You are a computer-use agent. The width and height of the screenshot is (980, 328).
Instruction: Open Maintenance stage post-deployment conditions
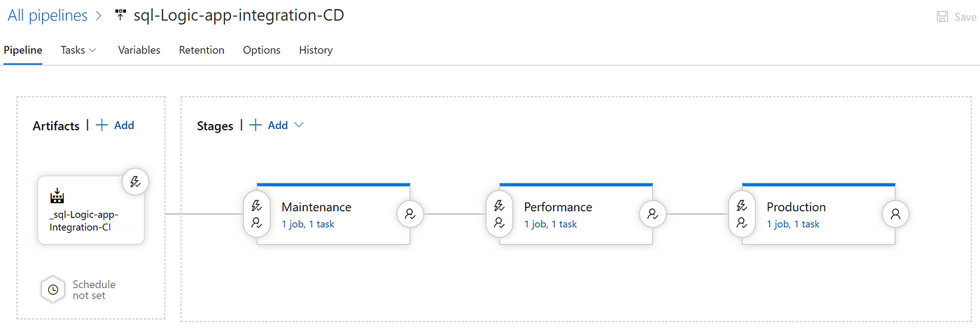coord(410,214)
